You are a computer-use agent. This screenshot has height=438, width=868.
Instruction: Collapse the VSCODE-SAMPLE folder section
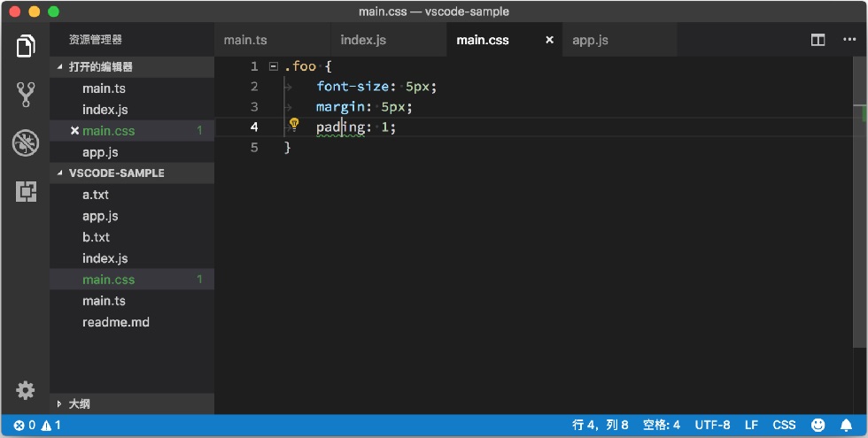pyautogui.click(x=60, y=173)
